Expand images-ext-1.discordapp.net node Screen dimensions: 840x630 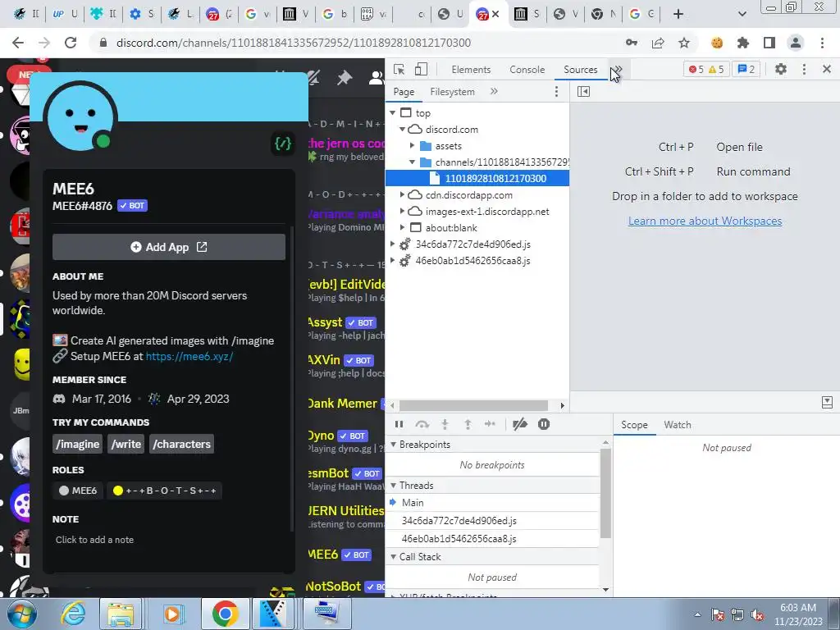(402, 212)
